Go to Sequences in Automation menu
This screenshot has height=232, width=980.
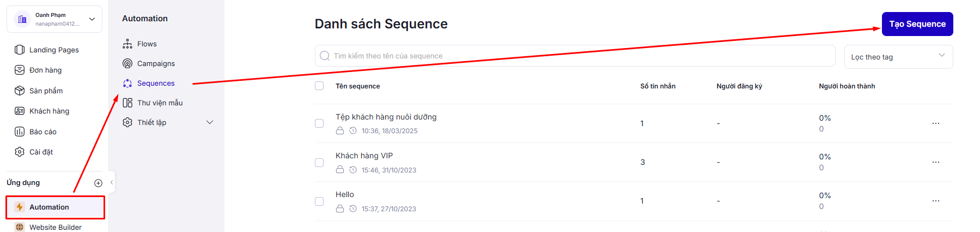(156, 83)
